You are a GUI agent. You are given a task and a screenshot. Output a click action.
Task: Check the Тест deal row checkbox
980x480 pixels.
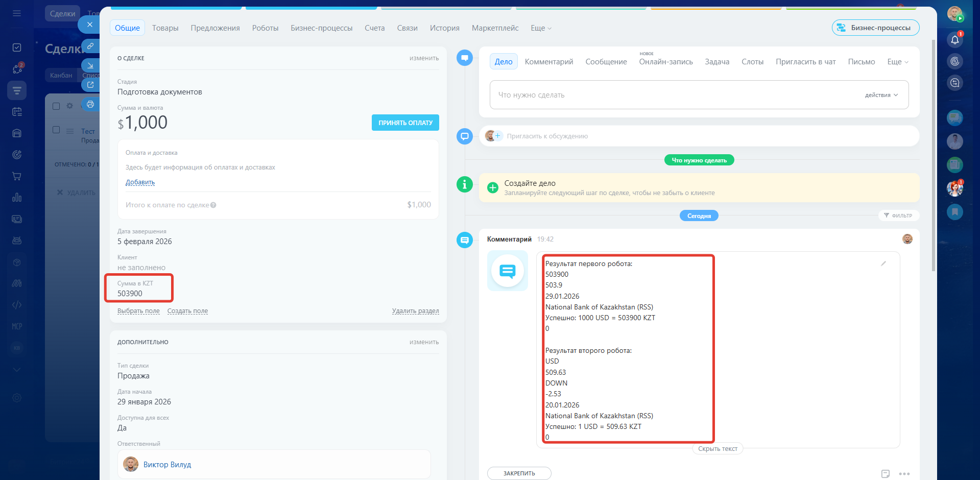click(x=56, y=130)
